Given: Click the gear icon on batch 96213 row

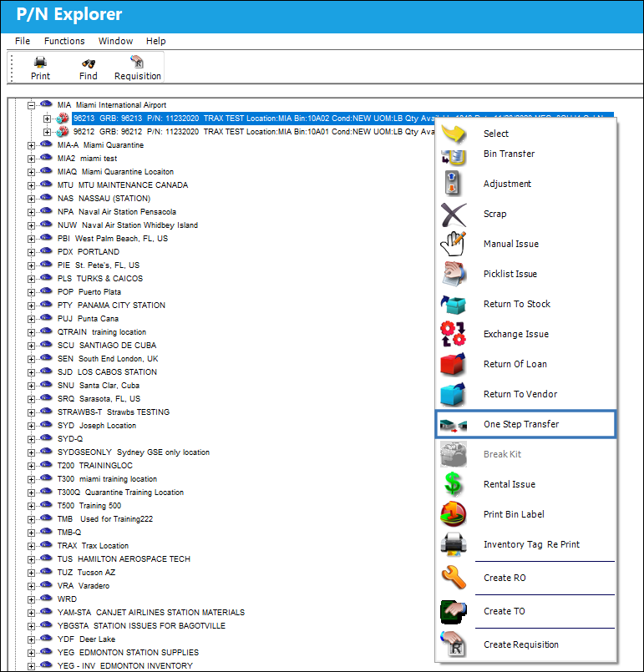Looking at the screenshot, I should (x=63, y=119).
